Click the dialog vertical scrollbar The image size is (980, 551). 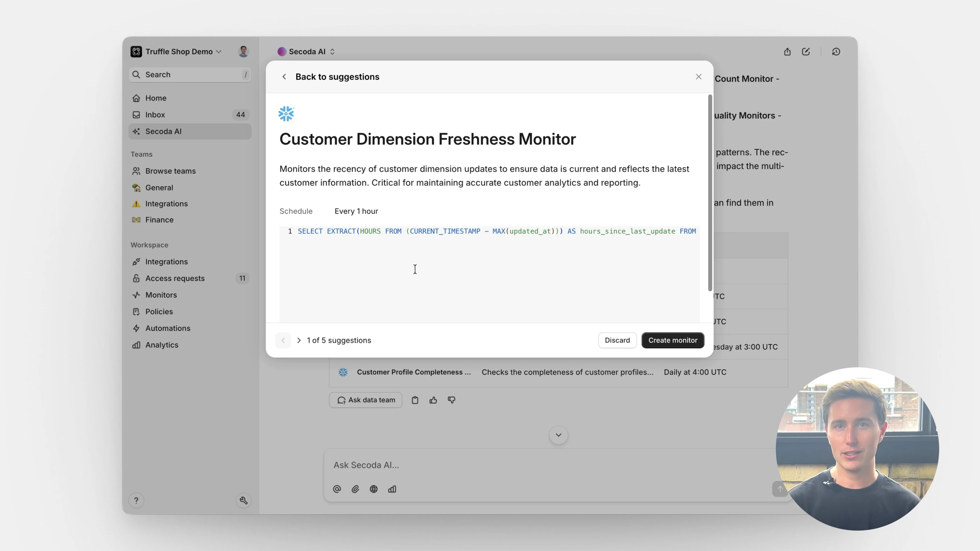point(710,193)
